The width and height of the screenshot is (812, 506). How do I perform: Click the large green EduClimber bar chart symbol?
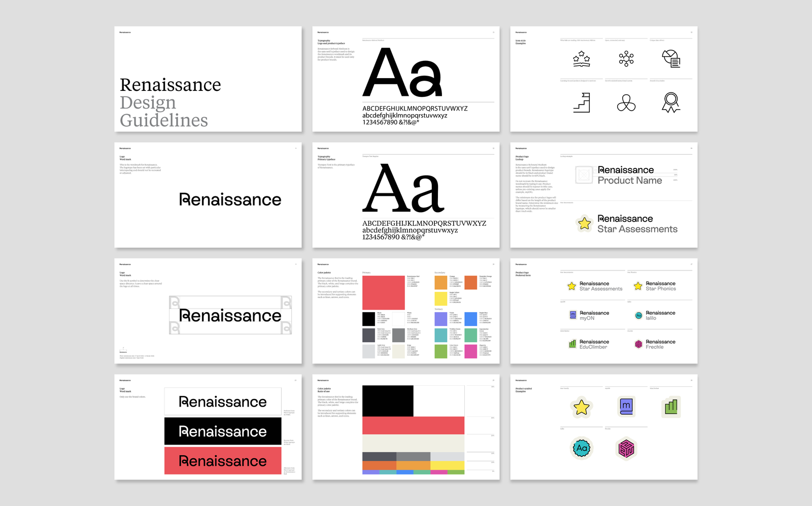coord(671,407)
